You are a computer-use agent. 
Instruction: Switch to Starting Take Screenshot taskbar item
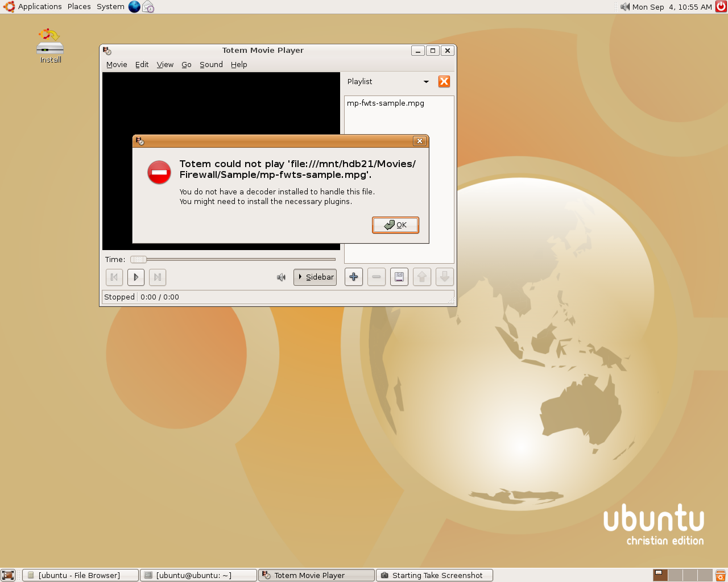(435, 575)
